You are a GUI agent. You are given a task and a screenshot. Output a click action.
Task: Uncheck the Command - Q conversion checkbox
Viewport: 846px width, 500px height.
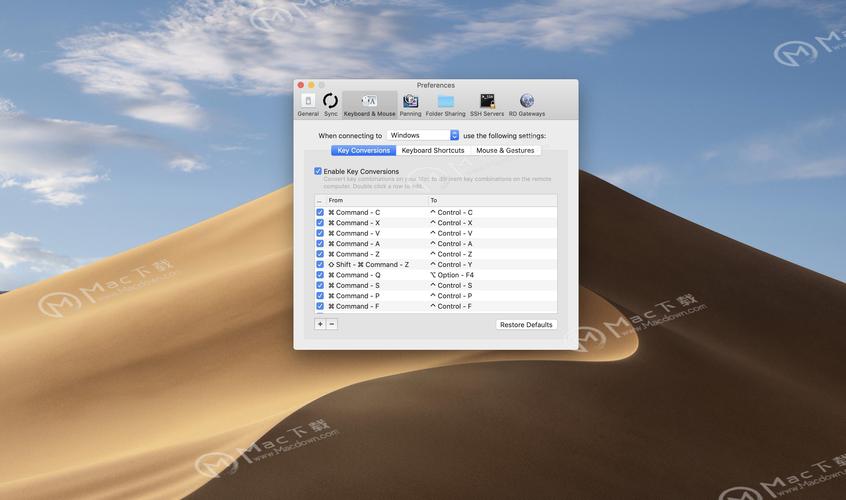tap(320, 275)
